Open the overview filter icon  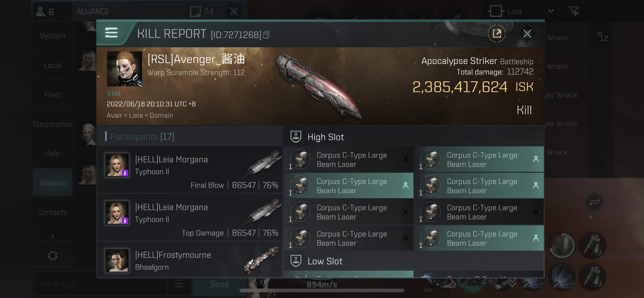(574, 11)
